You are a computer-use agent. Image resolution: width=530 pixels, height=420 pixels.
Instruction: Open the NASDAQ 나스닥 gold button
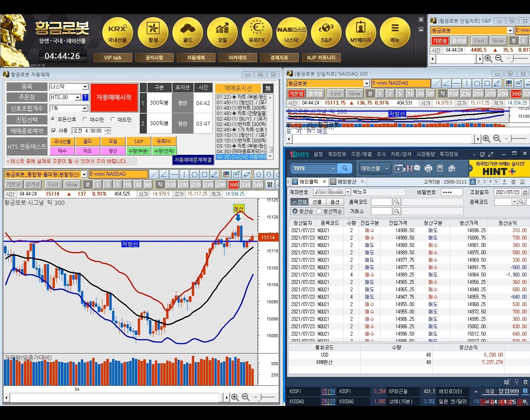click(291, 33)
